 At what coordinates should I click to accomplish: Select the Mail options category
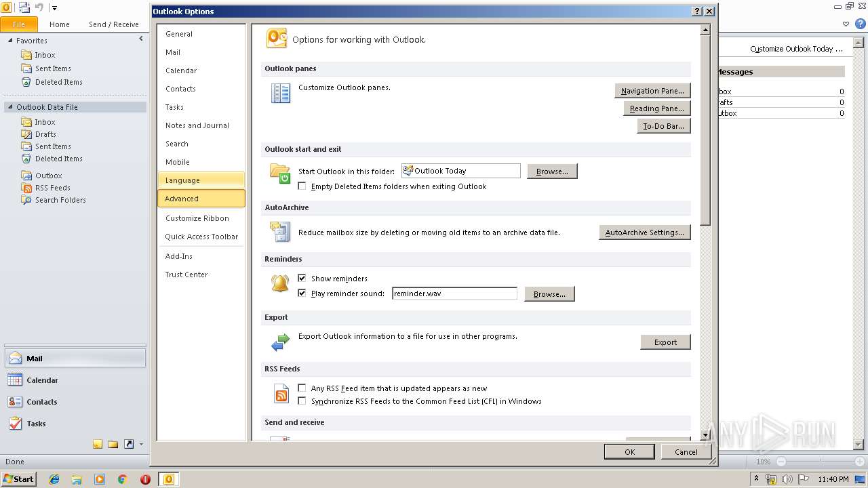pyautogui.click(x=201, y=52)
